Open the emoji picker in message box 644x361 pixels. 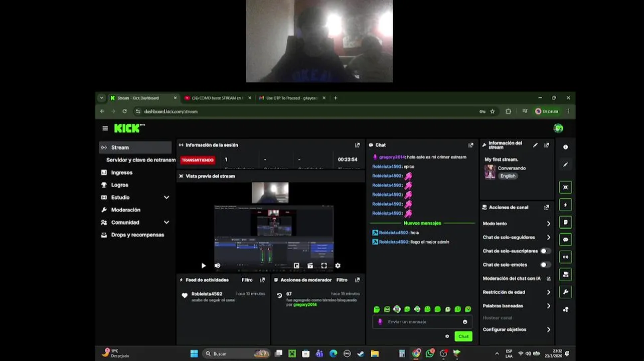[465, 322]
